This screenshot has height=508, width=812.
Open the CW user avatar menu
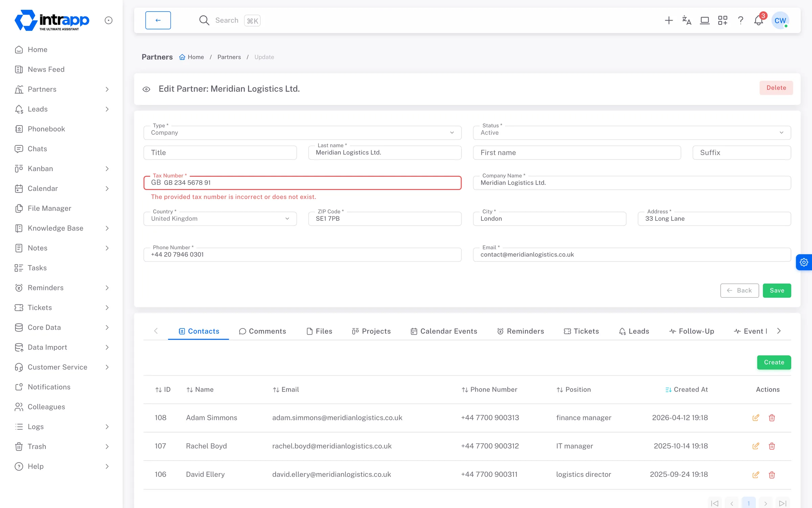tap(780, 20)
